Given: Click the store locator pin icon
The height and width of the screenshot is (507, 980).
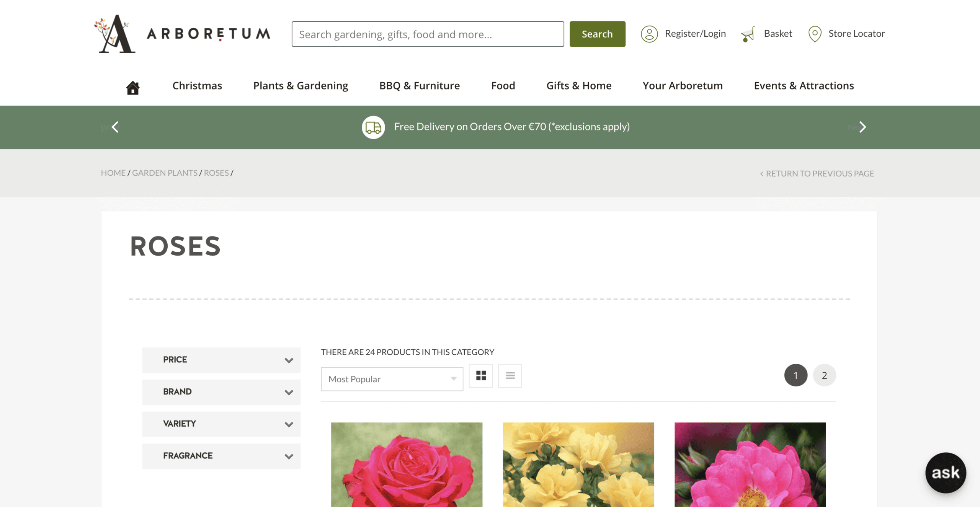Looking at the screenshot, I should click(x=815, y=34).
